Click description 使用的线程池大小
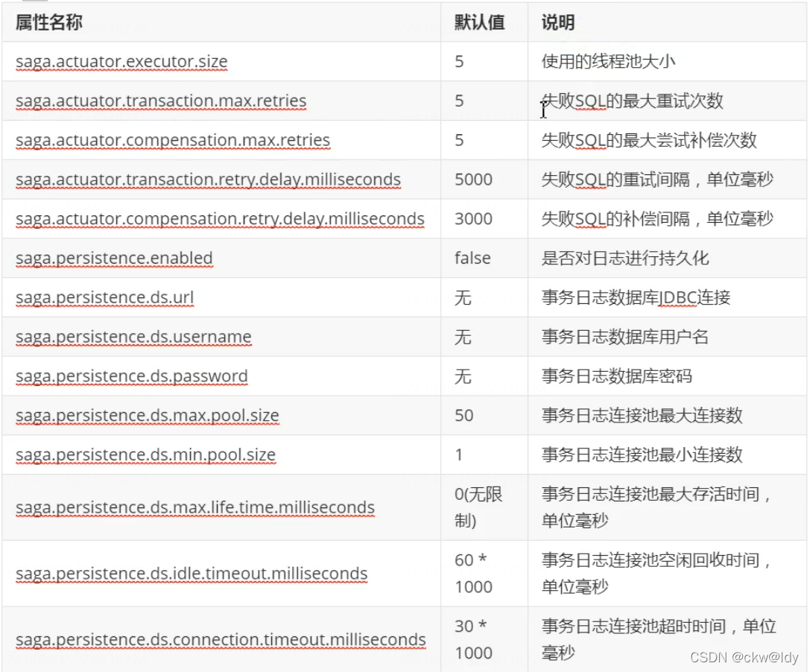The image size is (810, 672). click(x=609, y=62)
